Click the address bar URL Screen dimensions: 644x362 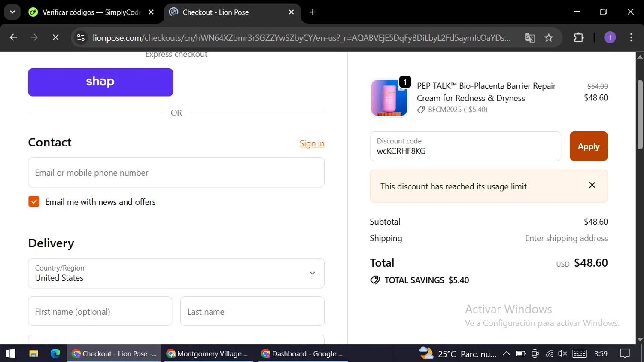[x=302, y=38]
